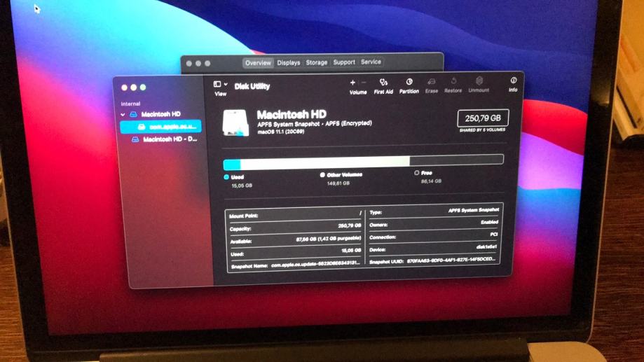
Task: Click the Used 15,05 GB table row
Action: click(295, 252)
